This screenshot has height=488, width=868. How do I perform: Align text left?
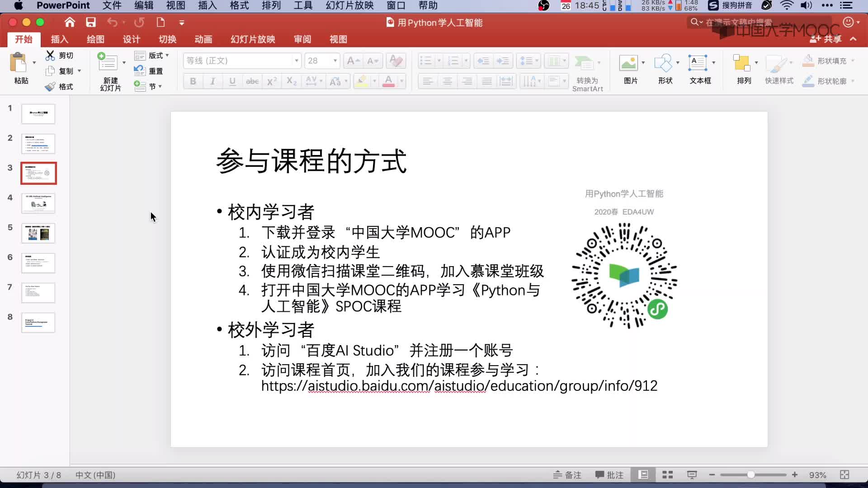point(428,81)
